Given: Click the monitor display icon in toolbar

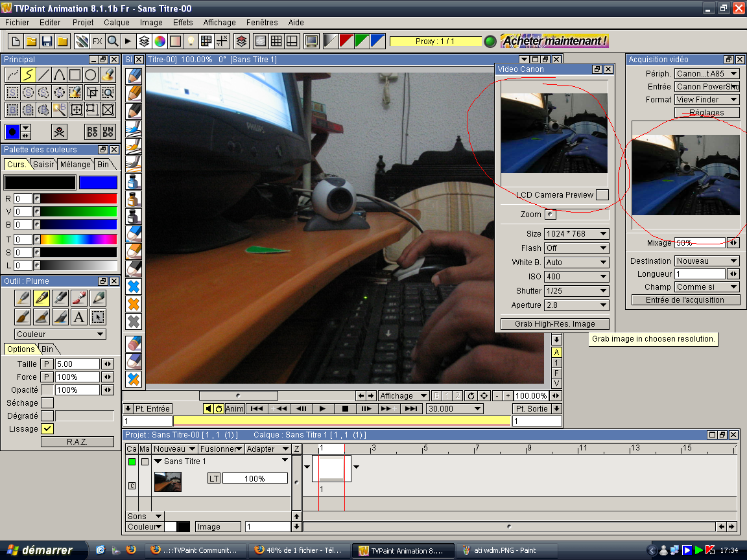Looking at the screenshot, I should click(311, 41).
